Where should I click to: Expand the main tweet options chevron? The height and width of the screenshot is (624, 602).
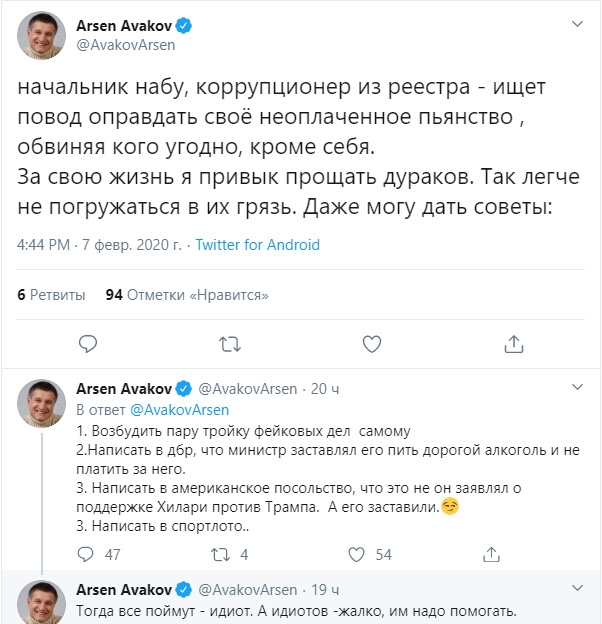[576, 23]
